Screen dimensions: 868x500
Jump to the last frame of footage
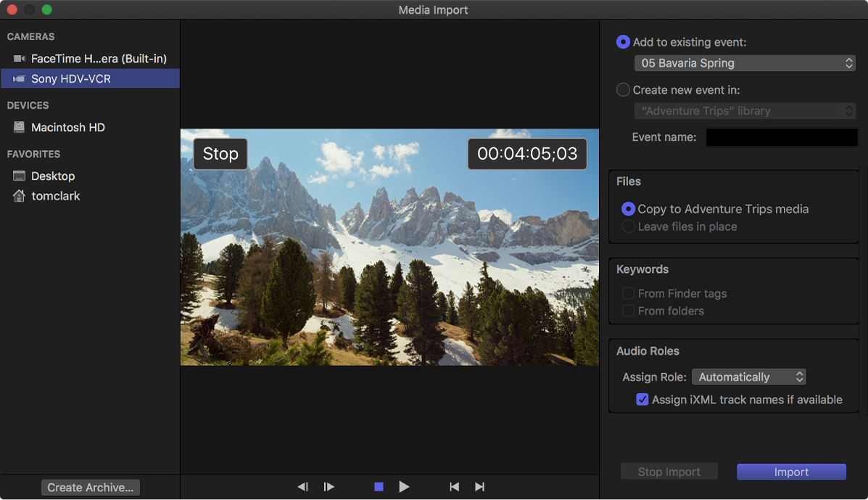point(480,487)
